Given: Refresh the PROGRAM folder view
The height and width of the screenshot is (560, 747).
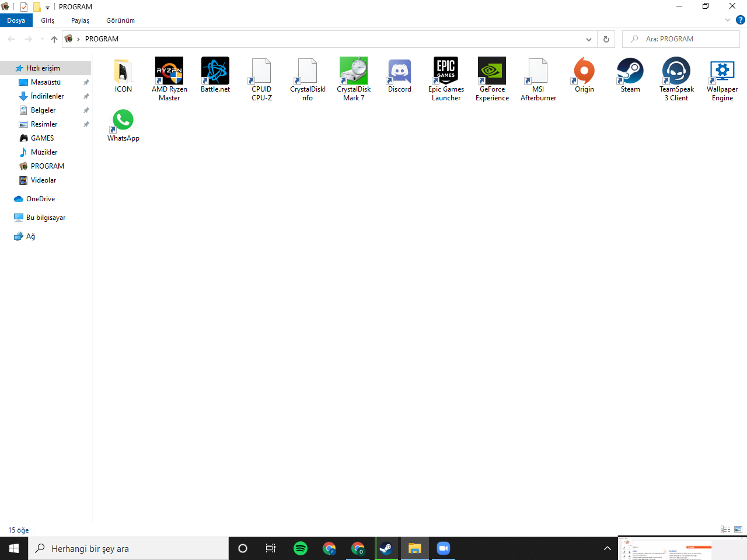Looking at the screenshot, I should (x=606, y=39).
